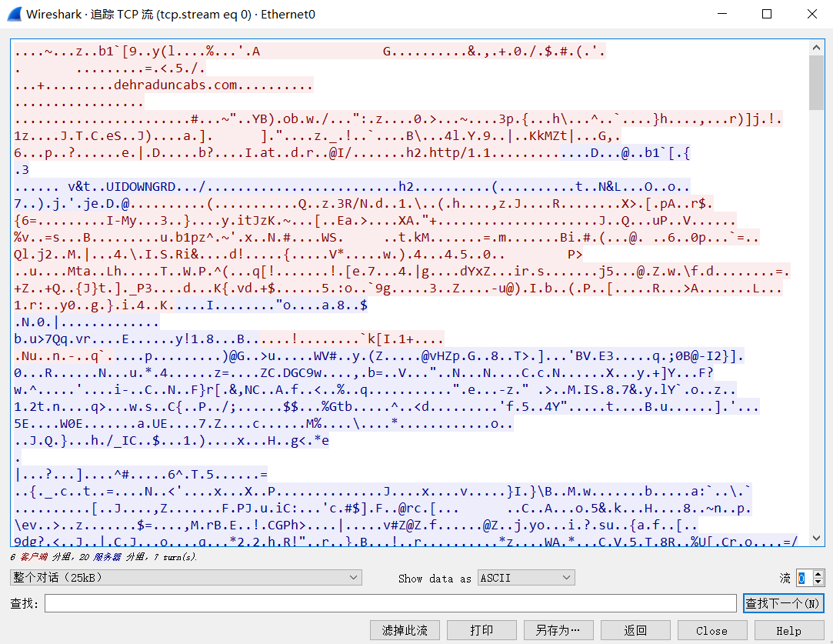
Task: Decrease the stream number with the down stepper
Action: 818,582
